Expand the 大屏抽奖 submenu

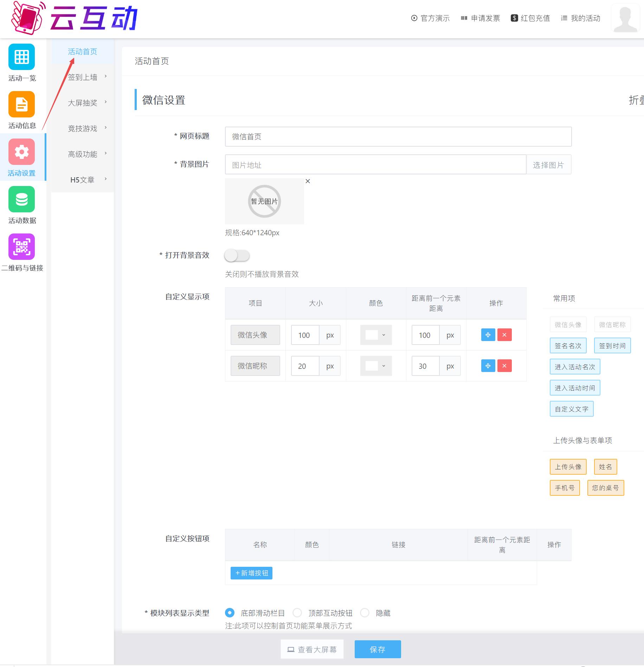[x=87, y=103]
